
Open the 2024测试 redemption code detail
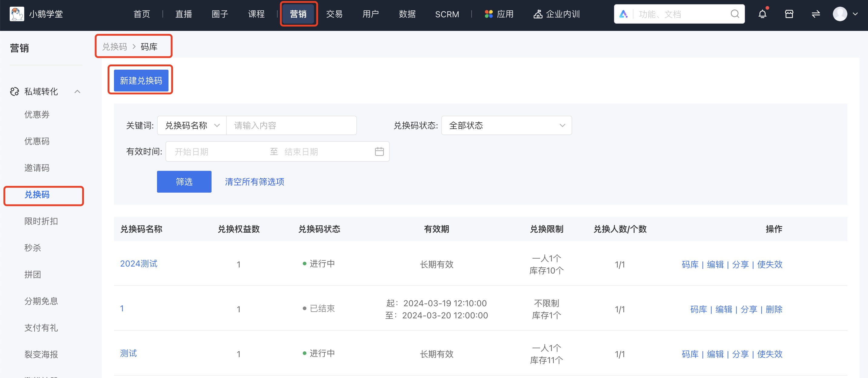coord(139,264)
